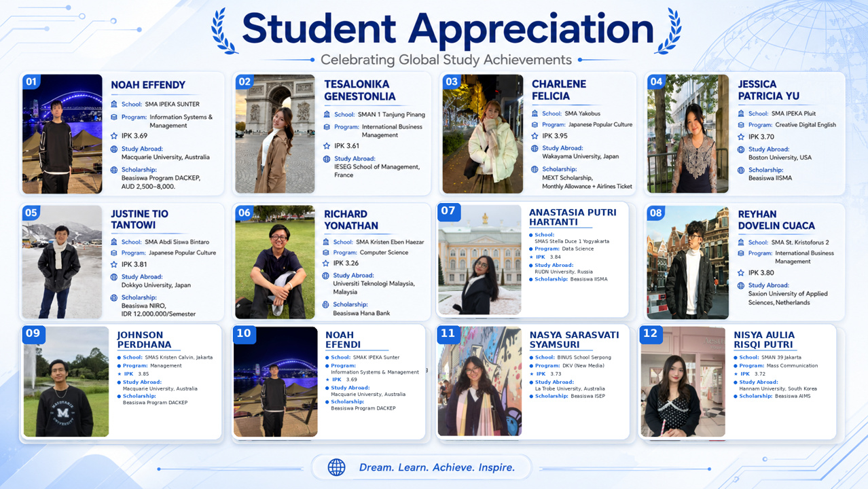Click the name NOAH EFENDI in card 10
The width and height of the screenshot is (868, 489).
click(343, 340)
